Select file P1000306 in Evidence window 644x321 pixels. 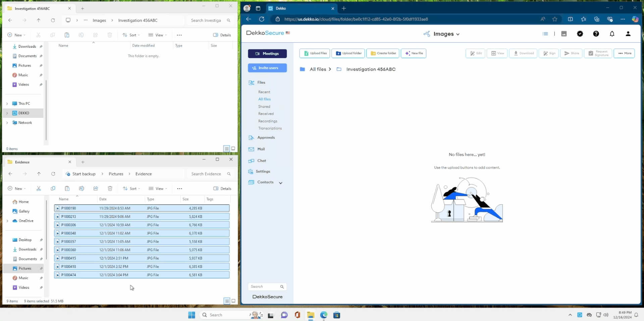pos(142,225)
